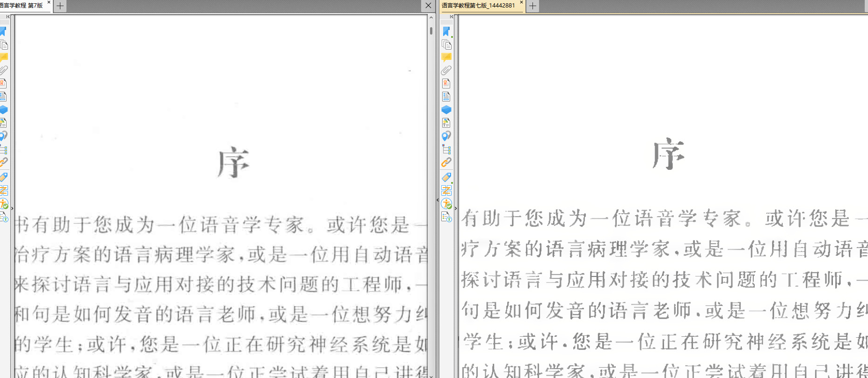Screen dimensions: 868x378
Task: Add new tab in left tab group
Action: (x=60, y=6)
